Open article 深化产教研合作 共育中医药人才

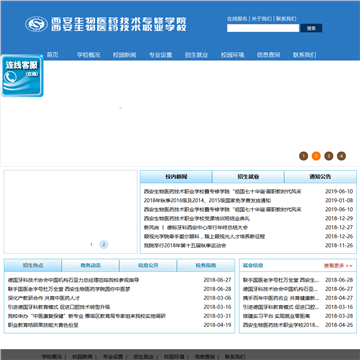[44, 298]
